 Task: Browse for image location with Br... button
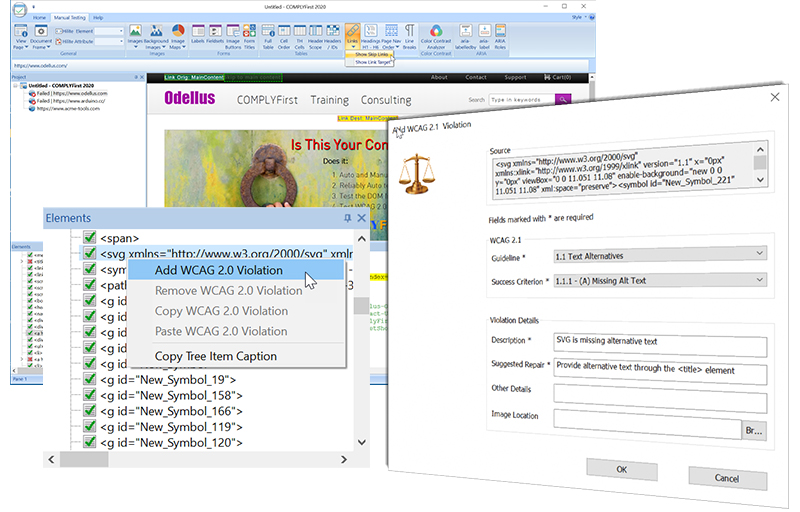pos(754,430)
